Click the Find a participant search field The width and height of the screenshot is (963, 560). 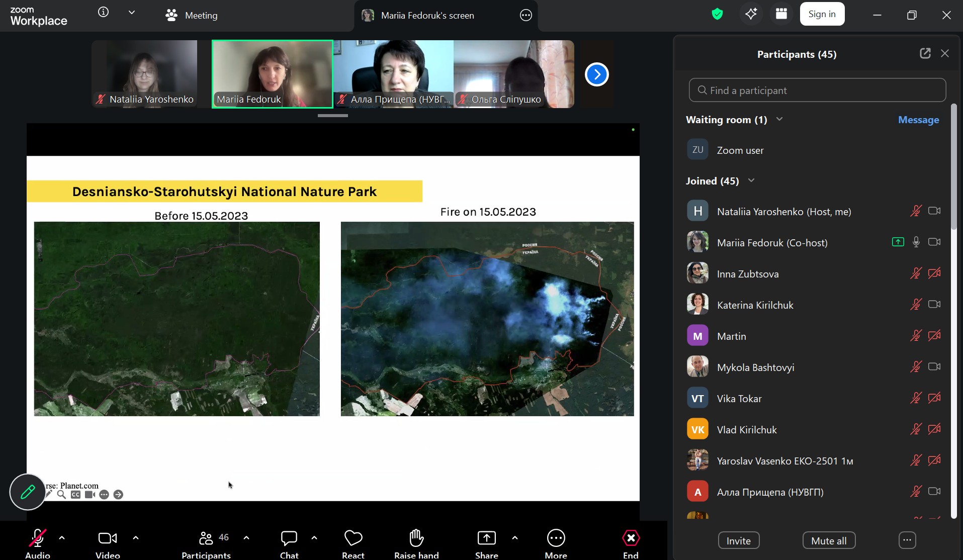coord(817,90)
